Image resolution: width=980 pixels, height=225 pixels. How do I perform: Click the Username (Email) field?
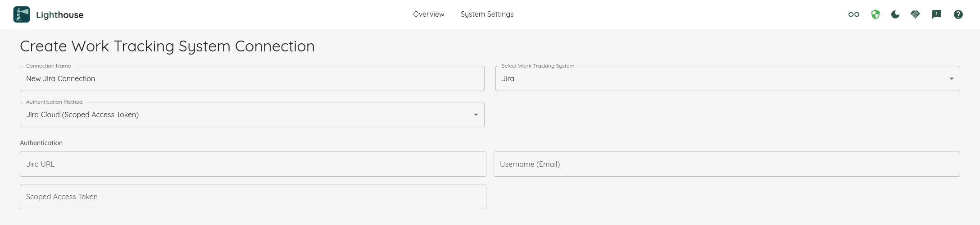727,164
